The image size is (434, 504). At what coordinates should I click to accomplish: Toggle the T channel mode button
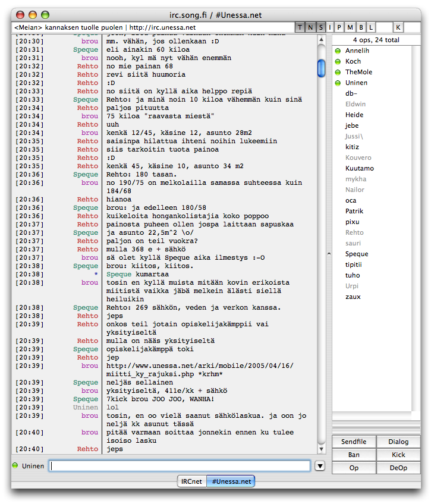point(300,27)
